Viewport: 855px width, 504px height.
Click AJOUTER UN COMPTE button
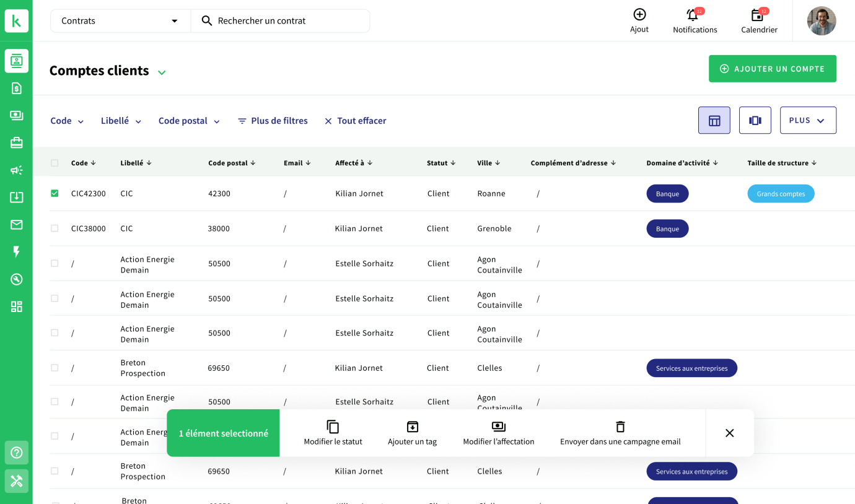pos(772,69)
